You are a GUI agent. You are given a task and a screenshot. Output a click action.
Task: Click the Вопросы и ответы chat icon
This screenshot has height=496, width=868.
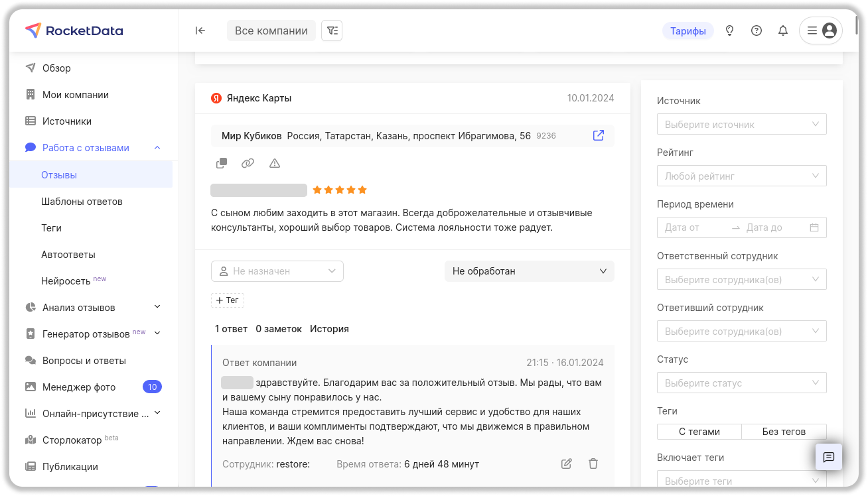click(31, 361)
